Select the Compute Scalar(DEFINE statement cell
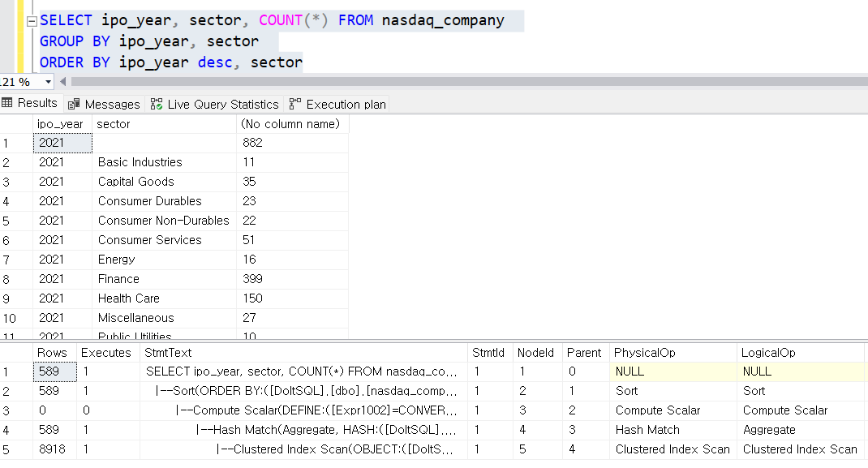 click(x=303, y=410)
